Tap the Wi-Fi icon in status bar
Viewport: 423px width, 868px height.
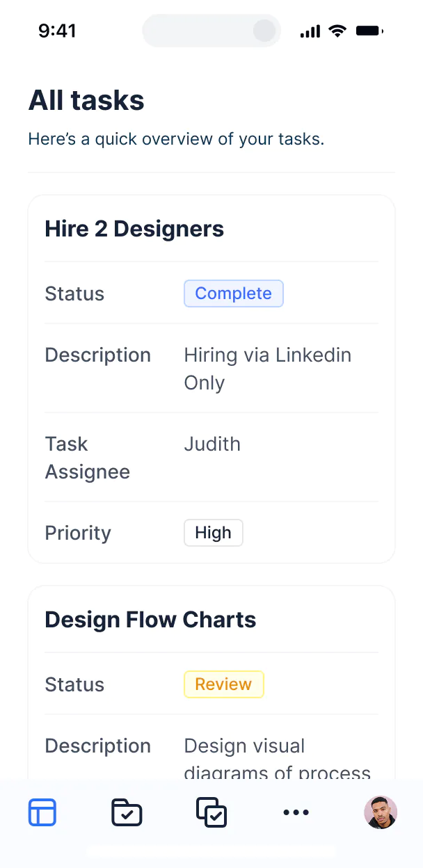tap(337, 30)
